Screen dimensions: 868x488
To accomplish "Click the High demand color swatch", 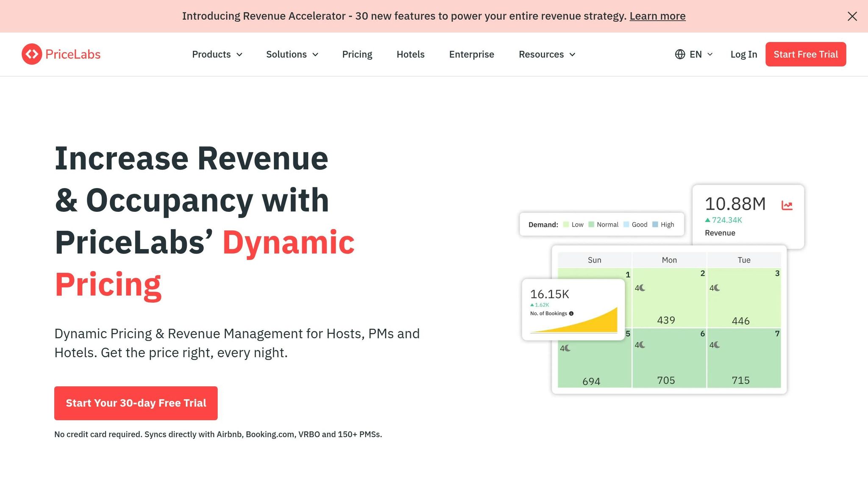I will click(655, 225).
